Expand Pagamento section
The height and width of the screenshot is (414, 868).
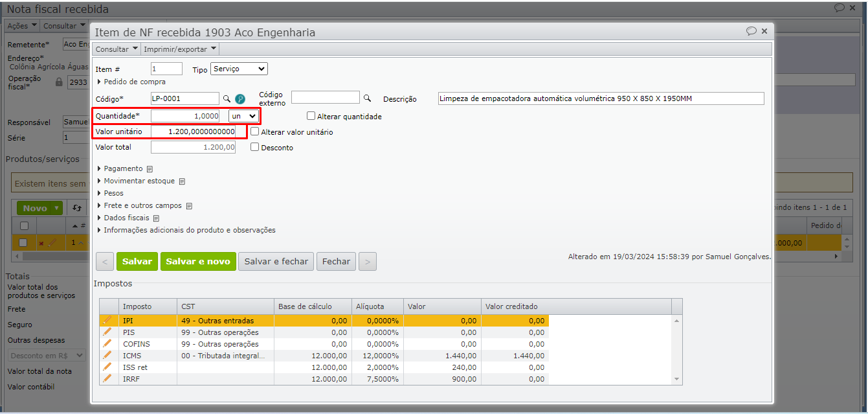pos(119,168)
